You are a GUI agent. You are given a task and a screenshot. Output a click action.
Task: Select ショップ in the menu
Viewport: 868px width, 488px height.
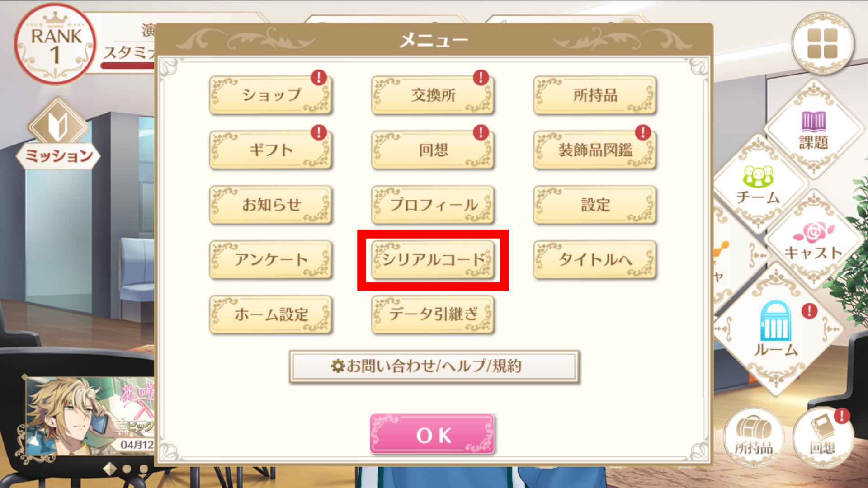tap(271, 95)
